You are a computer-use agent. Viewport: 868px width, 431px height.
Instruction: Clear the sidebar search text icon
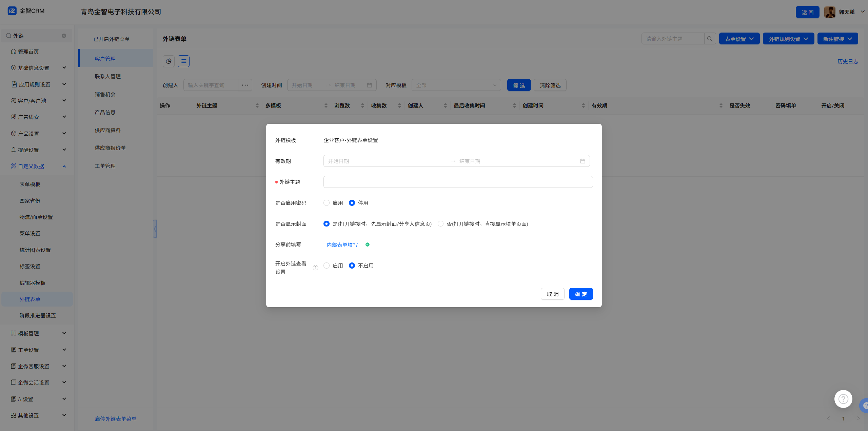[64, 36]
